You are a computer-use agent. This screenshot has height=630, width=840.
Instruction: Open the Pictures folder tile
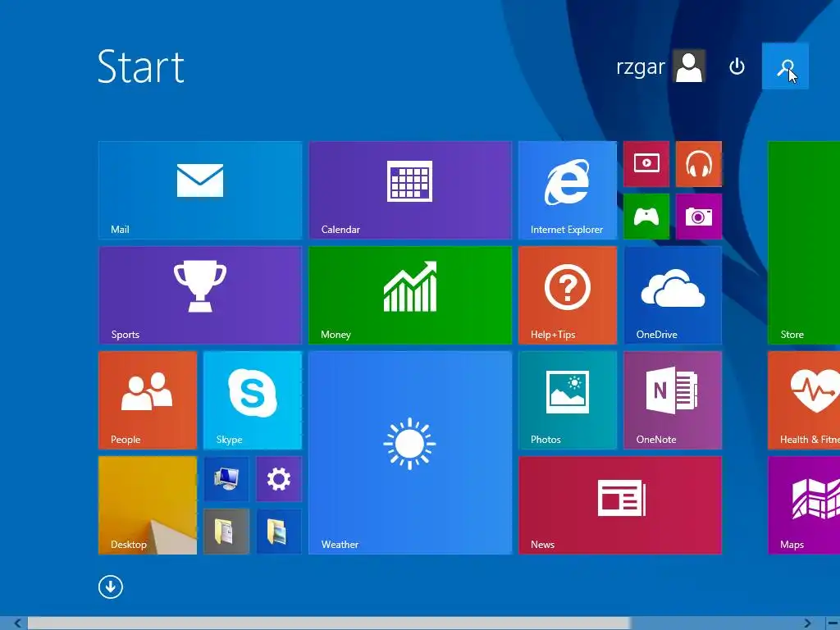point(279,532)
